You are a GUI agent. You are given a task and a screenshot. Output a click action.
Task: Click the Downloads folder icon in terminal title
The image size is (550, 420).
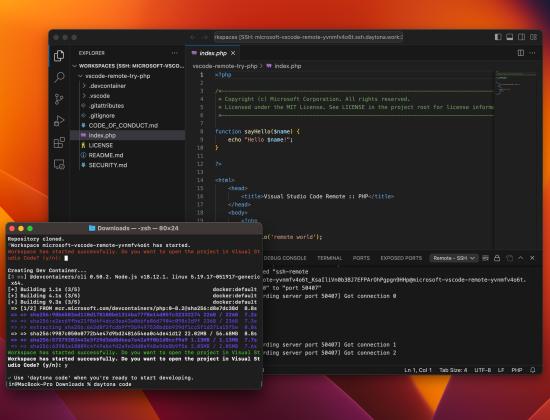[92, 228]
